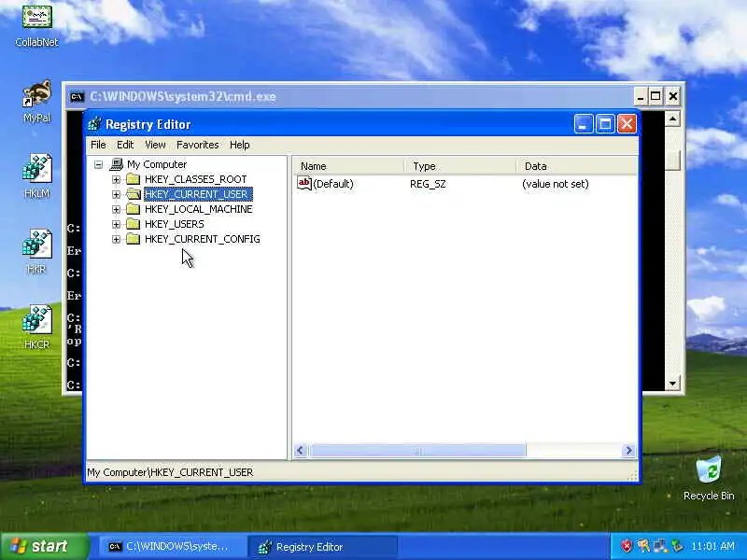Click the cmd.exe title bar icon

(77, 97)
